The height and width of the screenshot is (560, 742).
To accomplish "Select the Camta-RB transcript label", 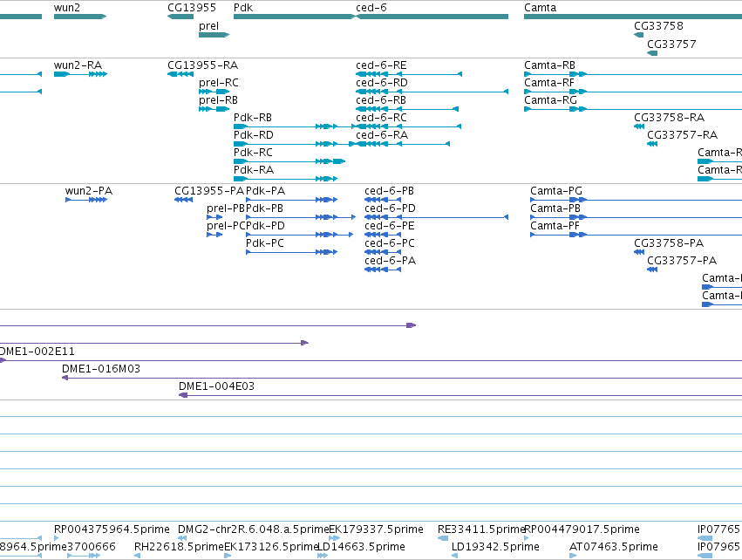I will (x=549, y=65).
